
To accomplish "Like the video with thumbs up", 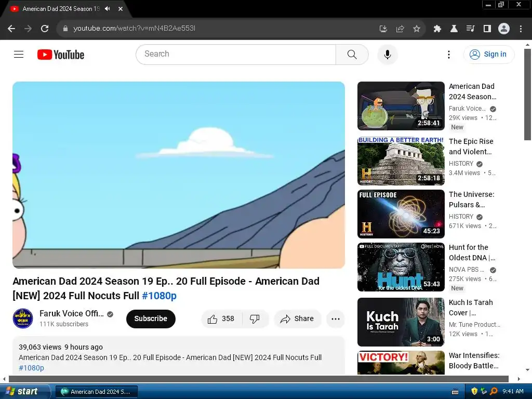I will [221, 318].
